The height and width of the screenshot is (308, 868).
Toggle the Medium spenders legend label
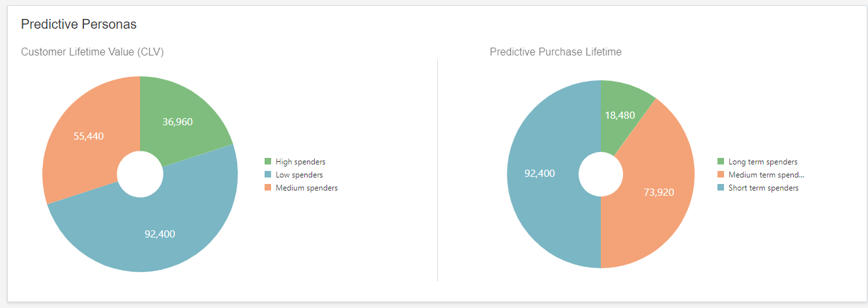pyautogui.click(x=307, y=188)
